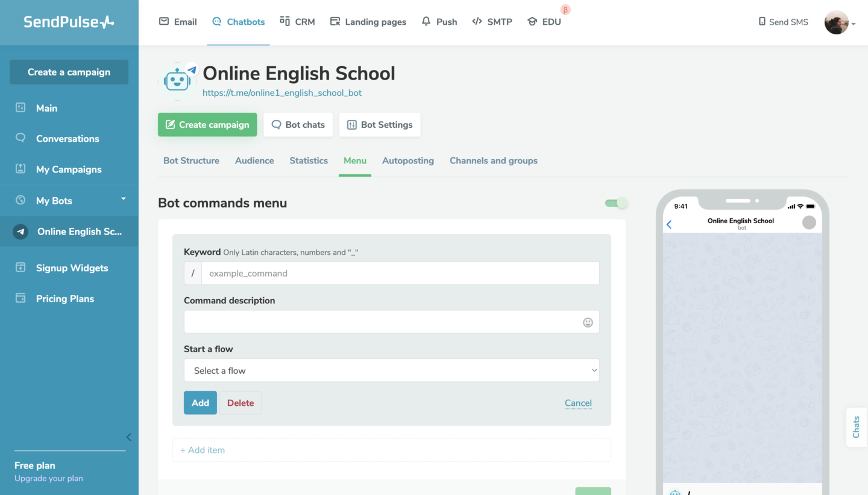Open the t.me bot link
Image resolution: width=868 pixels, height=495 pixels.
pos(282,93)
